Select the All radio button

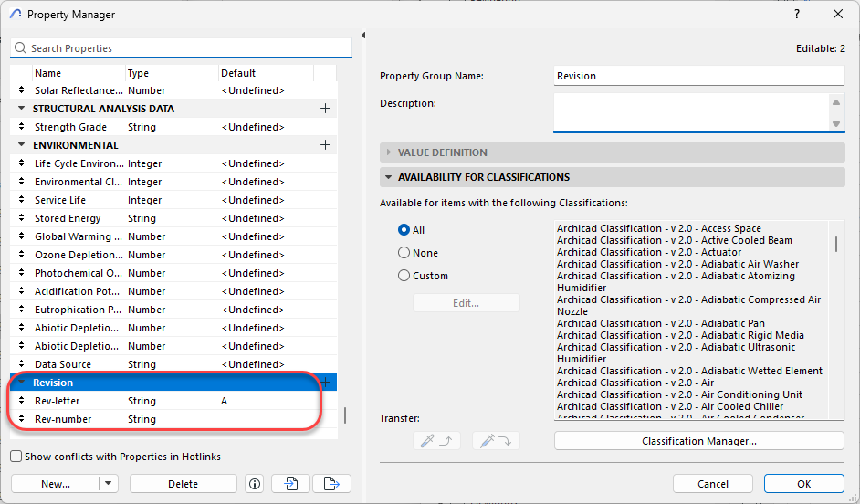[x=404, y=230]
